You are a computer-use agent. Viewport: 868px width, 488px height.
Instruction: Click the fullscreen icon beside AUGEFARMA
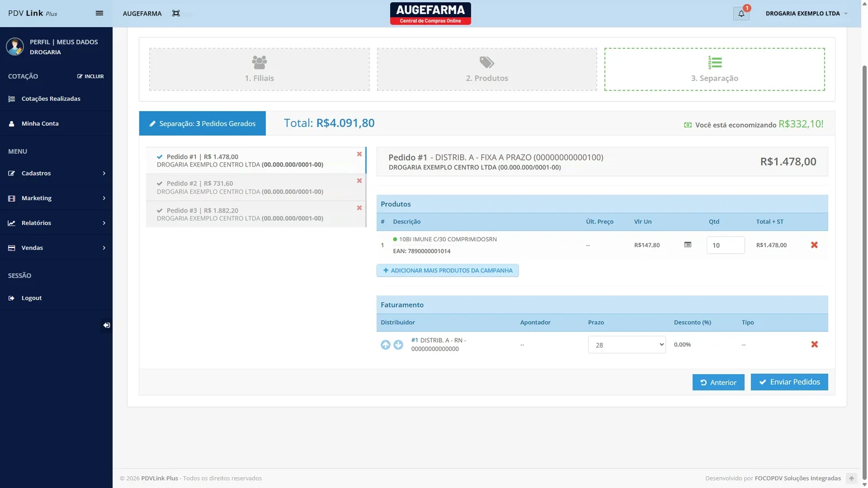[x=176, y=13]
